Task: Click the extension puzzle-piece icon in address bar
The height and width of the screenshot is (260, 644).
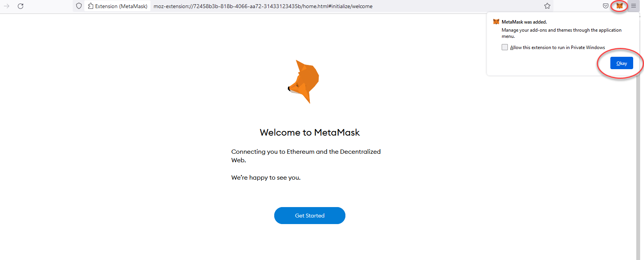Action: click(x=91, y=6)
